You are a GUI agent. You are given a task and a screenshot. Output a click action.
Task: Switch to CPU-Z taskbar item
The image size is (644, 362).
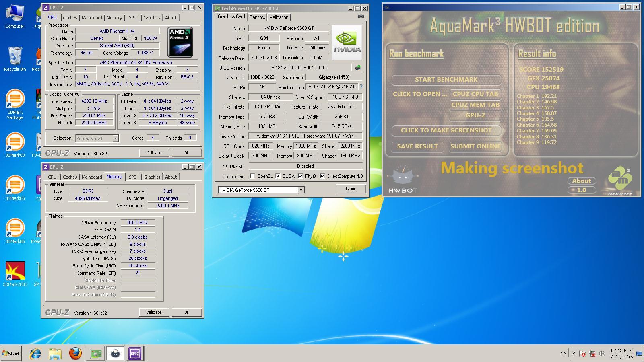coord(135,354)
